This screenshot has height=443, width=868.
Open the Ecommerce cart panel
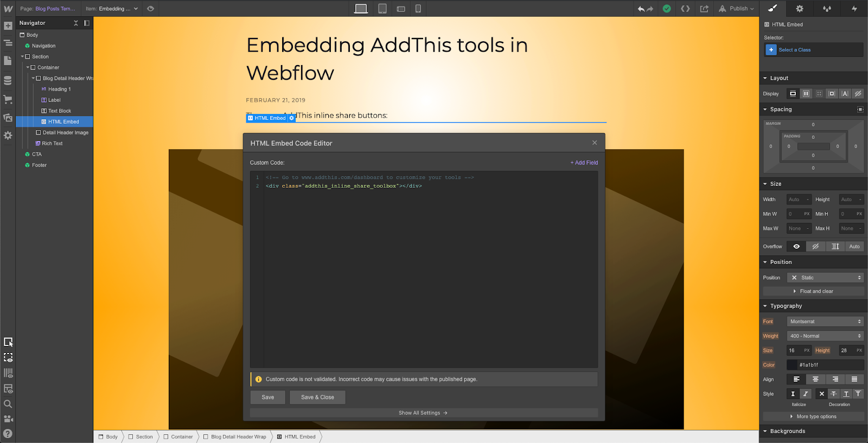[x=8, y=99]
